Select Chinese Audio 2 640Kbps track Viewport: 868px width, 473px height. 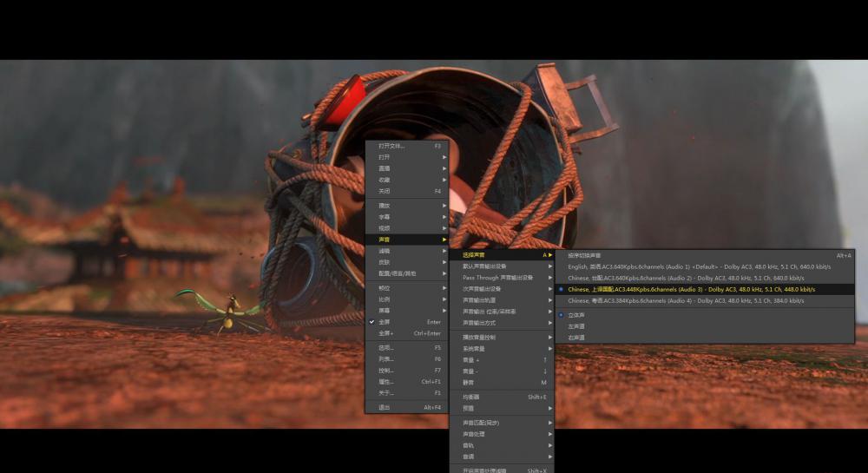tap(705, 279)
